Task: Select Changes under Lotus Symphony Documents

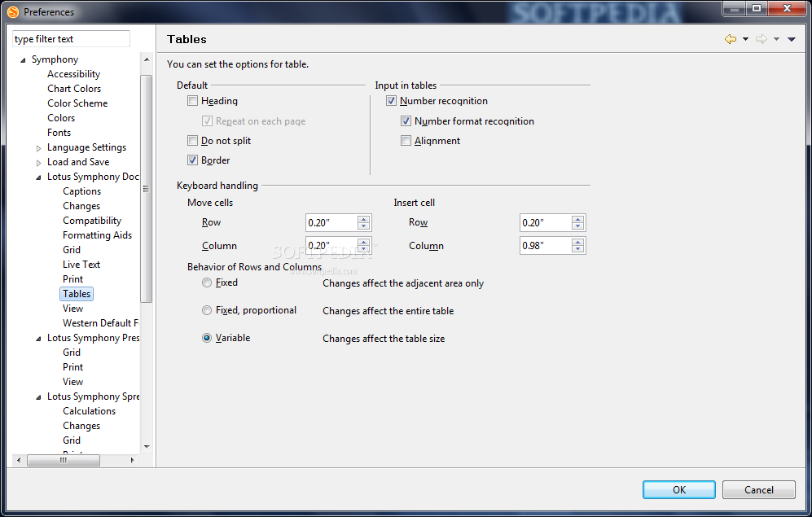Action: (x=81, y=206)
